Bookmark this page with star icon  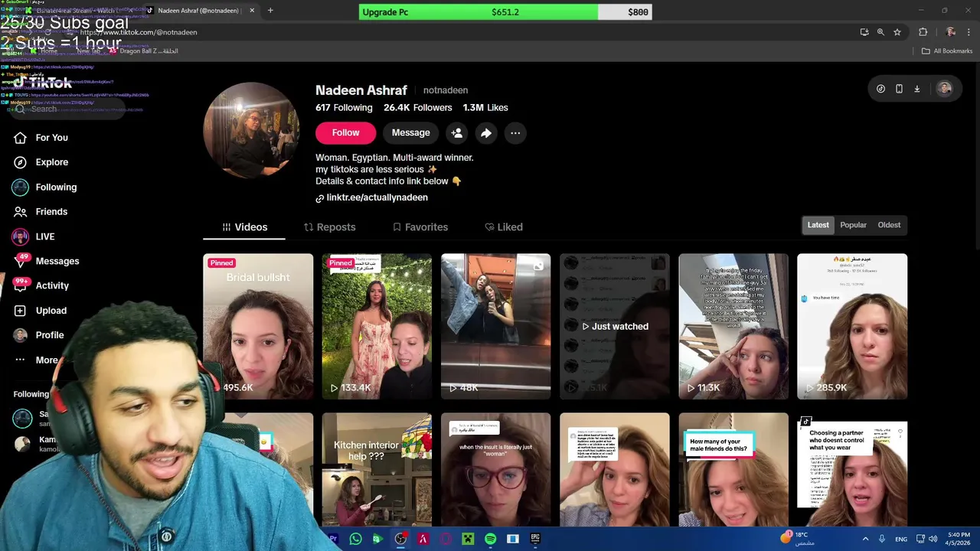tap(897, 32)
